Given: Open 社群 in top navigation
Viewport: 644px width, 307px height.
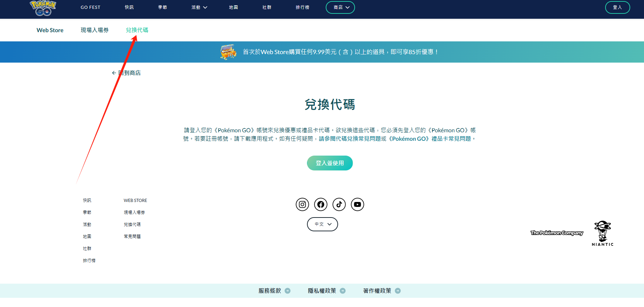Looking at the screenshot, I should coord(267,7).
